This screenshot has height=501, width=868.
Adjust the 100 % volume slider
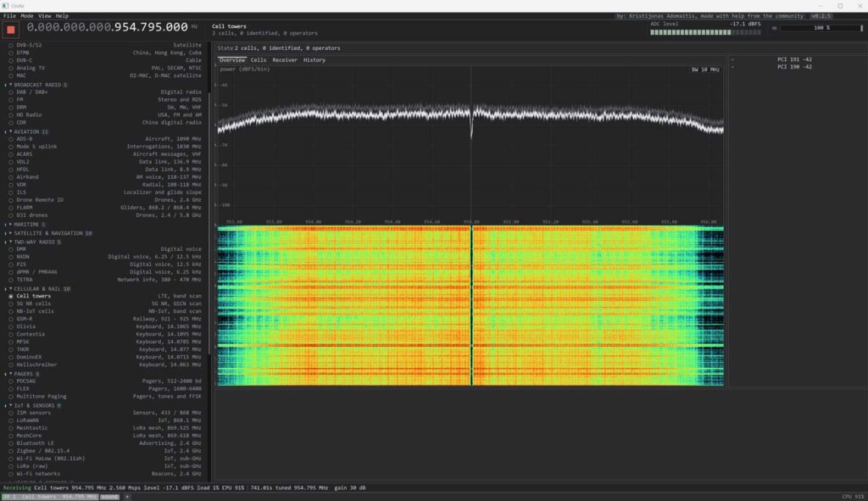tap(821, 28)
